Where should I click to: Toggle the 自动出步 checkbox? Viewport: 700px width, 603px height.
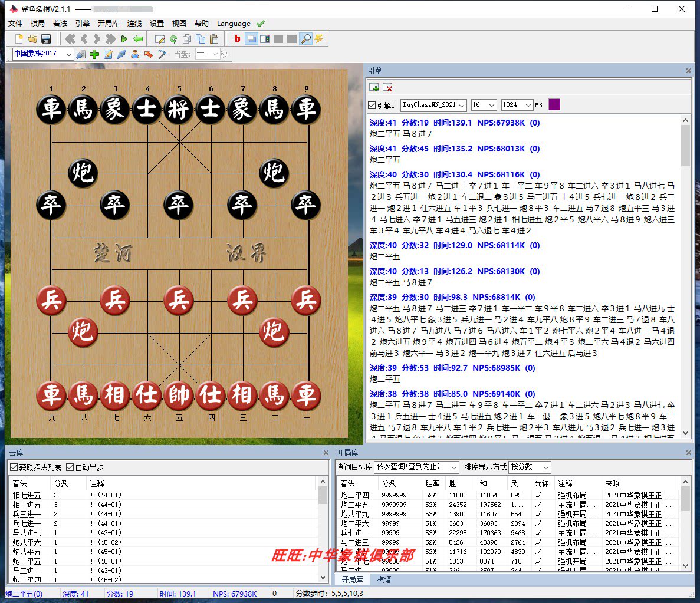coord(70,467)
